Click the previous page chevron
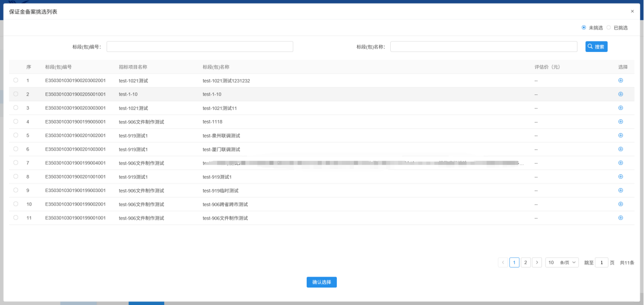The width and height of the screenshot is (644, 305). pos(503,262)
